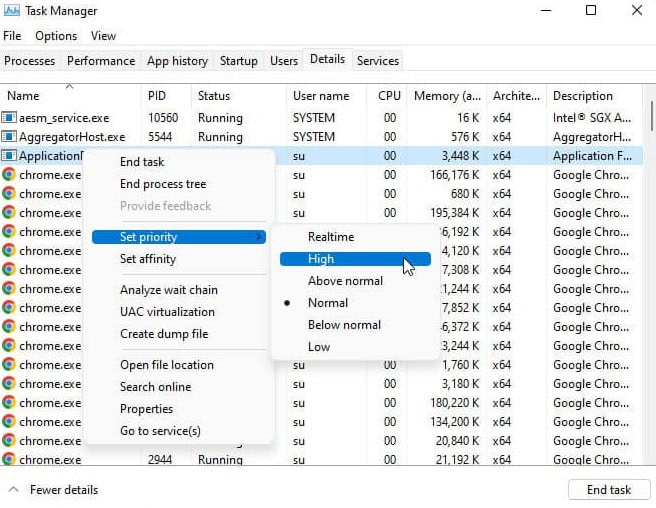Click the aesm_service.exe process icon
Screen dimensions: 656x508
9,118
